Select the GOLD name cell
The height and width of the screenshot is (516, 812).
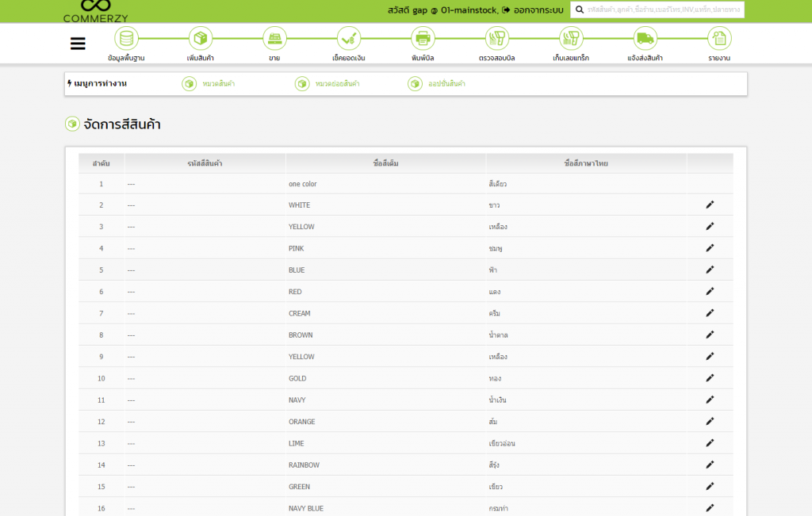pyautogui.click(x=386, y=379)
